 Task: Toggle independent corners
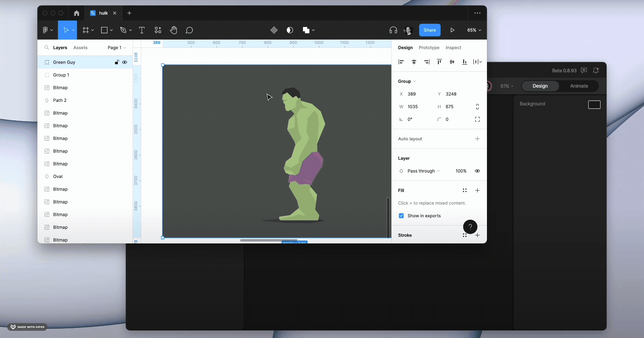[x=477, y=119]
